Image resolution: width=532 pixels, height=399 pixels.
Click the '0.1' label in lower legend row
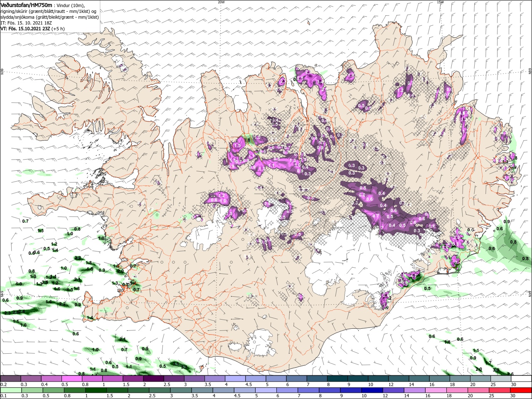point(3,397)
